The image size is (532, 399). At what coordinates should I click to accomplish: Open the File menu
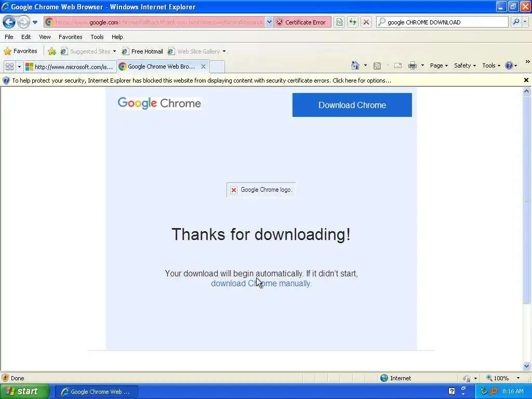[x=9, y=37]
